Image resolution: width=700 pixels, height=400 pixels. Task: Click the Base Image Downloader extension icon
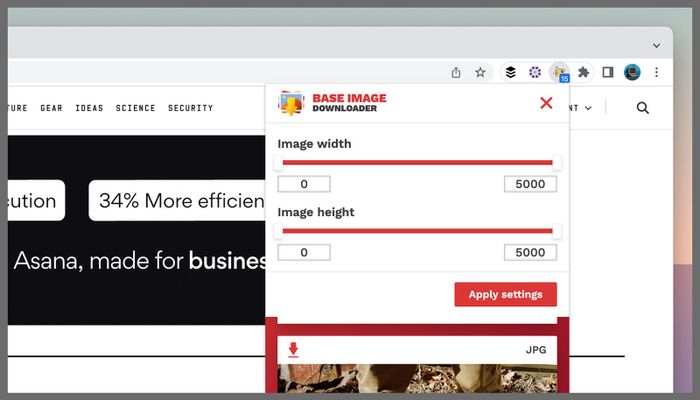(x=560, y=72)
